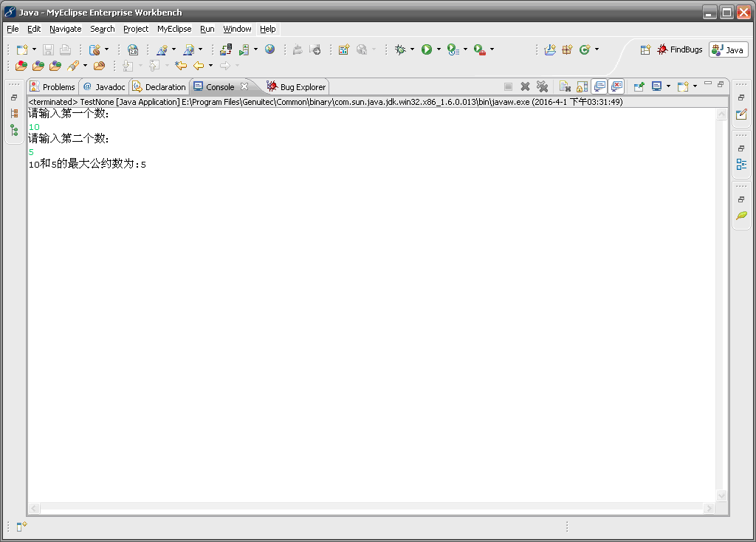Click the New Java Class icon
The image size is (756, 542).
pos(585,49)
